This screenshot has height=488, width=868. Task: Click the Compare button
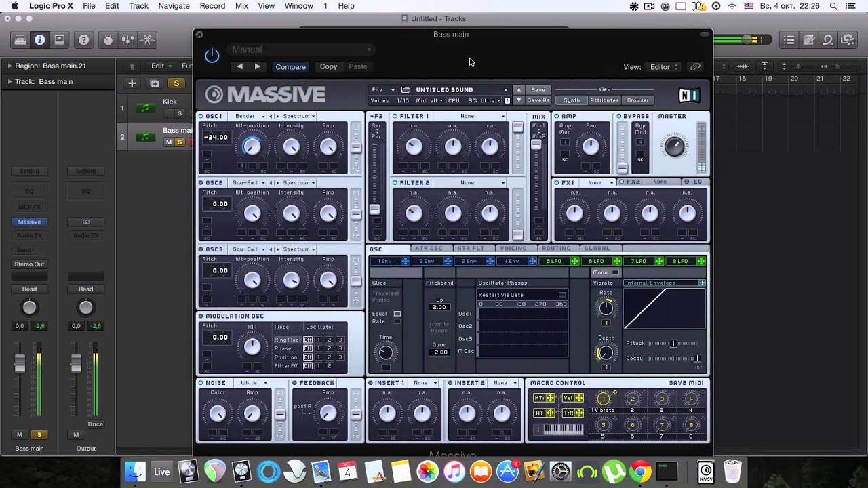pos(290,66)
